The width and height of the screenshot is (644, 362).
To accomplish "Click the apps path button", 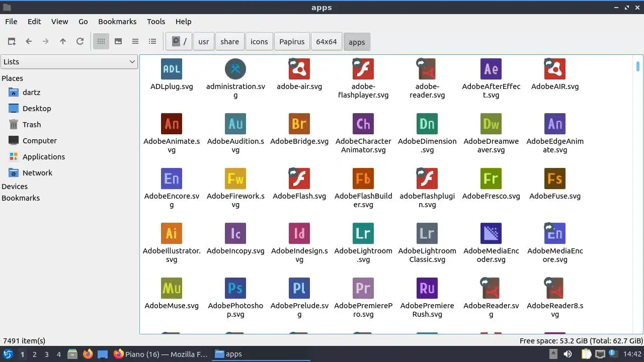I will (x=357, y=42).
